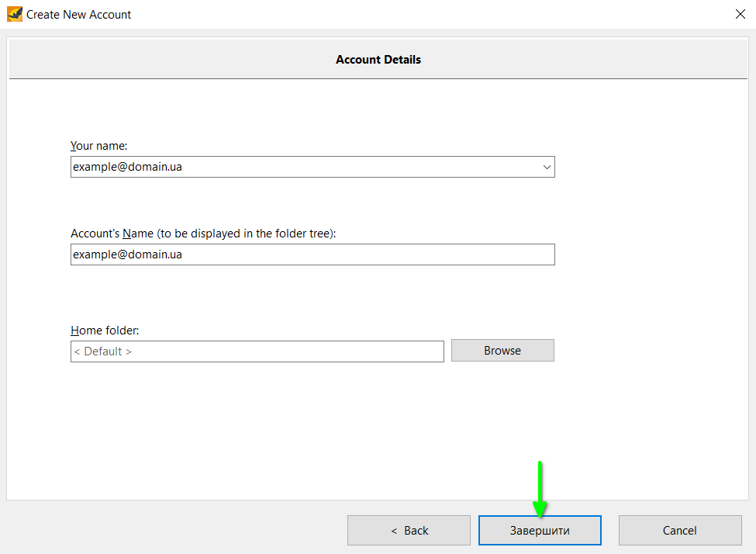Image resolution: width=756 pixels, height=554 pixels.
Task: Click the "Home folder:" label
Action: coord(105,331)
